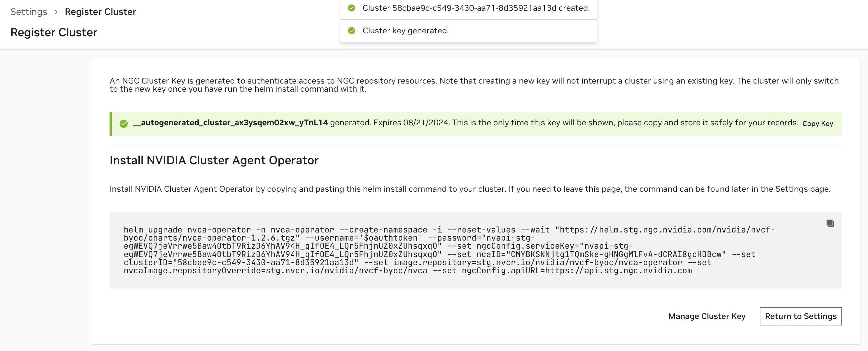The width and height of the screenshot is (868, 351).
Task: Click the Return to Settings button
Action: point(801,316)
